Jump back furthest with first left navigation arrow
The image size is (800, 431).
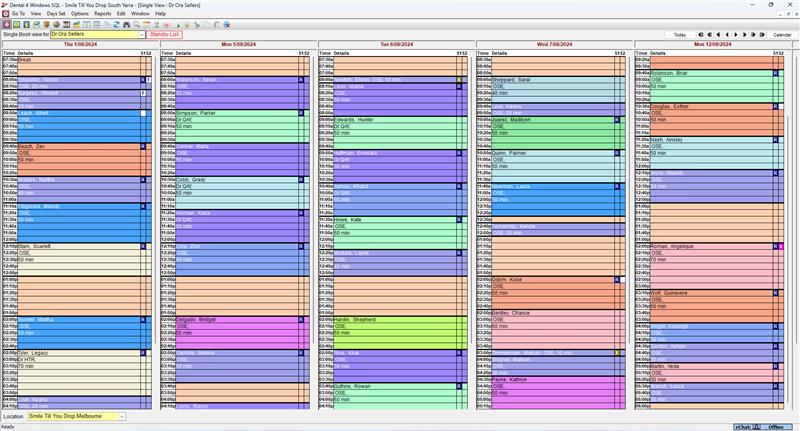(x=701, y=35)
